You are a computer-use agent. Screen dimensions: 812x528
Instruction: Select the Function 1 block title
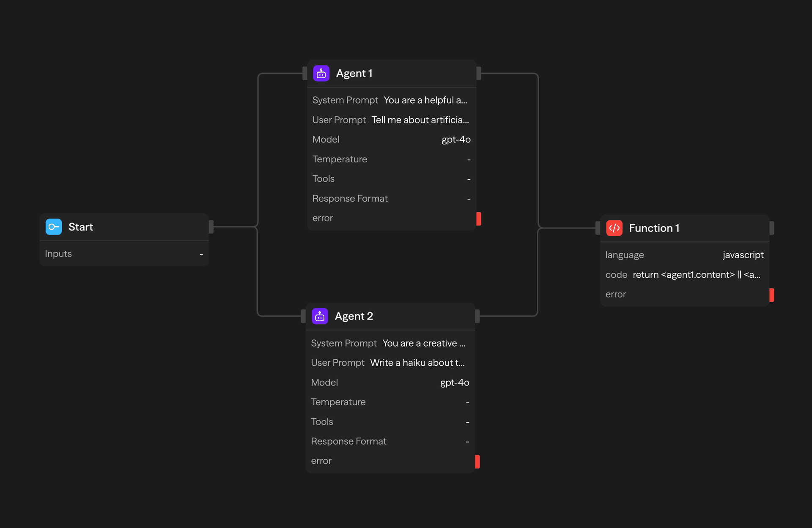coord(654,228)
